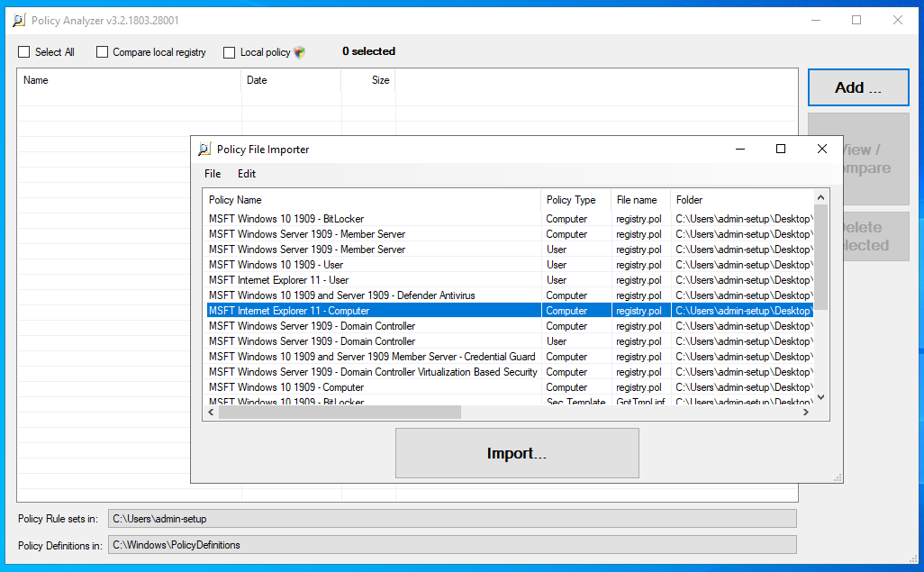The height and width of the screenshot is (572, 924).
Task: Click the Policy Definitions in path field
Action: coord(452,545)
